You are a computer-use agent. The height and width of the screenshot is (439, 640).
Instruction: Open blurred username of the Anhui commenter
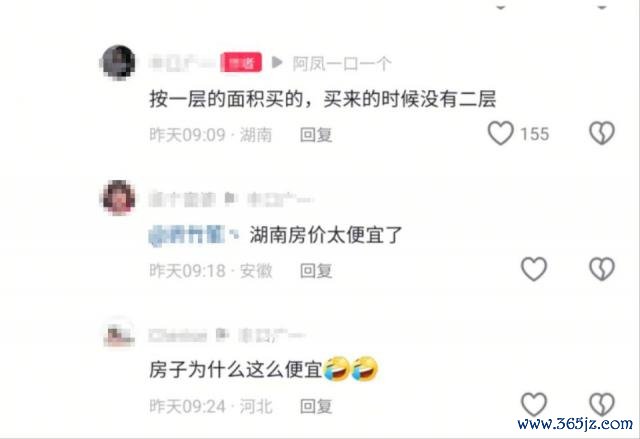pos(182,199)
